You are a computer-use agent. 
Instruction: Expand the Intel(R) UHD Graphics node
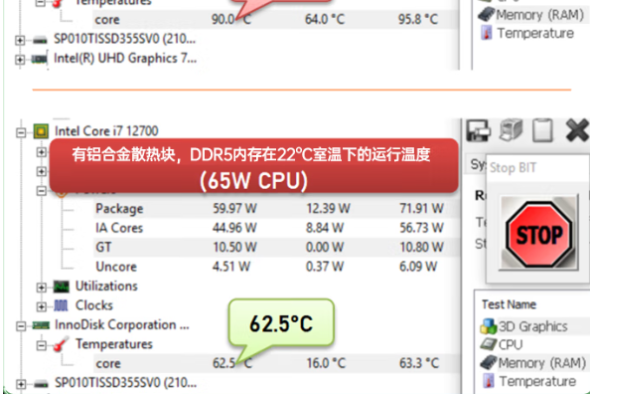20,59
